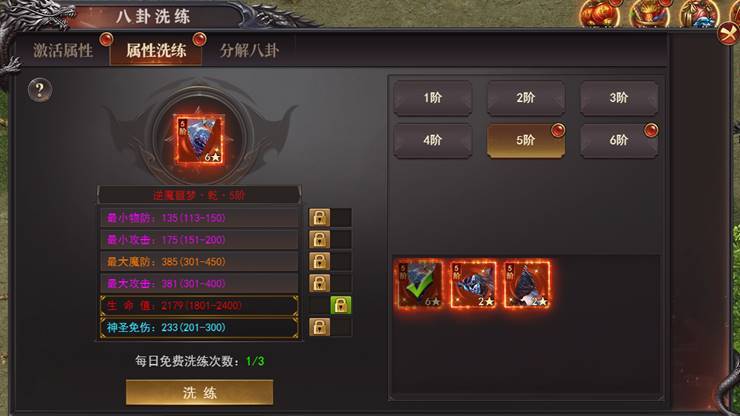740x416 pixels.
Task: Click the red lantern icon at top right
Action: 599,13
